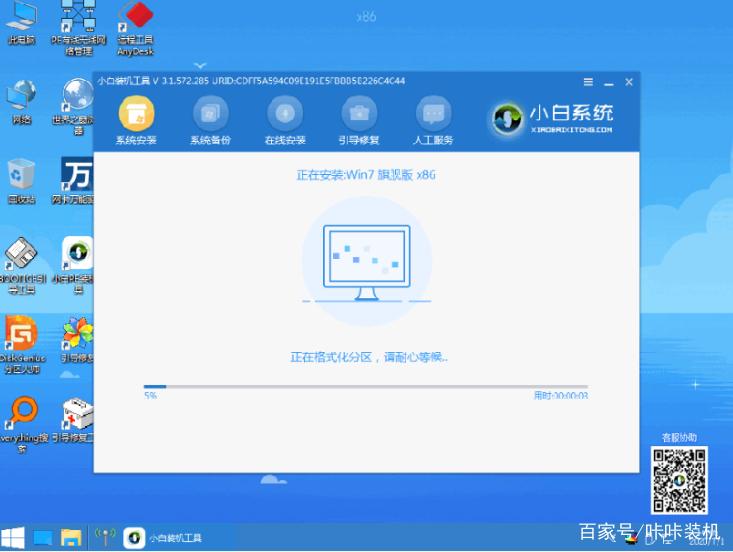This screenshot has width=733, height=552.
Task: Click the 客服协助 QR code
Action: click(679, 480)
